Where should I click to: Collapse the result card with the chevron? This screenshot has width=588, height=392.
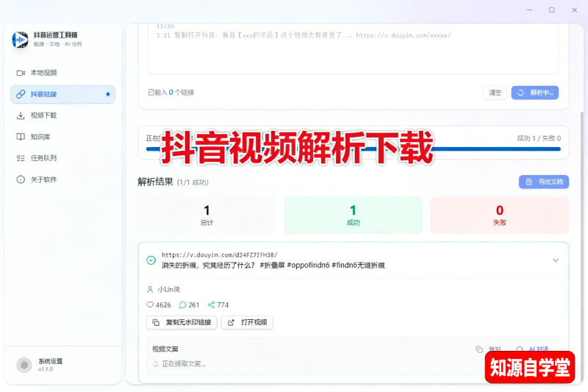pyautogui.click(x=556, y=260)
